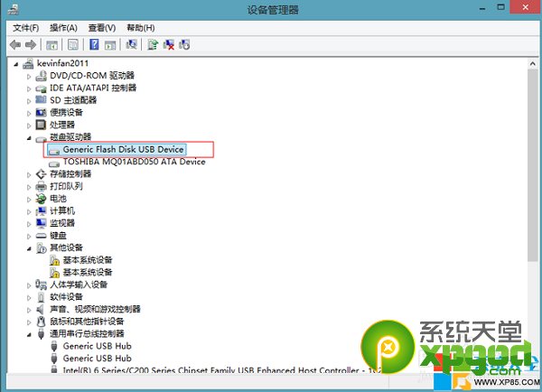Click the Forward arrow toolbar icon
The height and width of the screenshot is (392, 542).
pyautogui.click(x=31, y=44)
